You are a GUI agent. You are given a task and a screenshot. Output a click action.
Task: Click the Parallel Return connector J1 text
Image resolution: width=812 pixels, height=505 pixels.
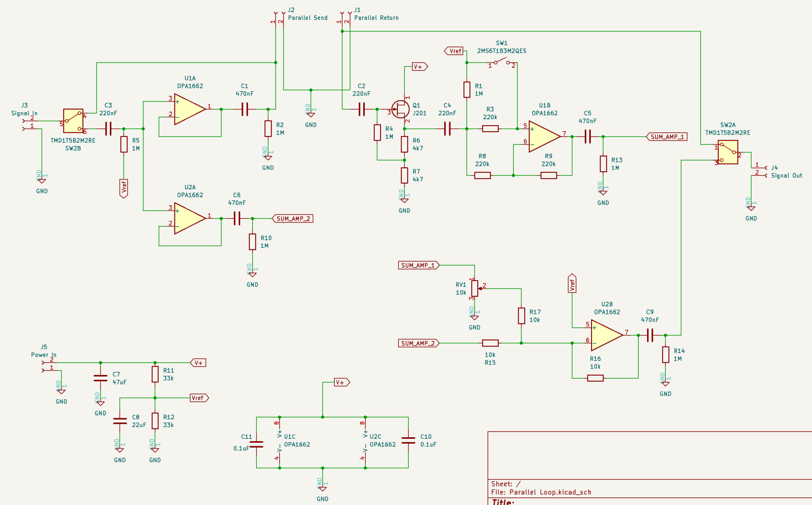[376, 18]
